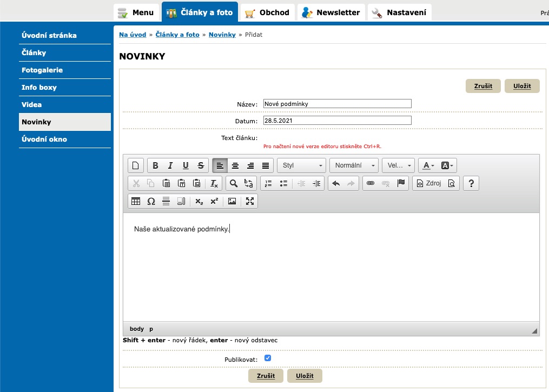549x392 pixels.
Task: Click the Copy icon
Action: point(151,183)
